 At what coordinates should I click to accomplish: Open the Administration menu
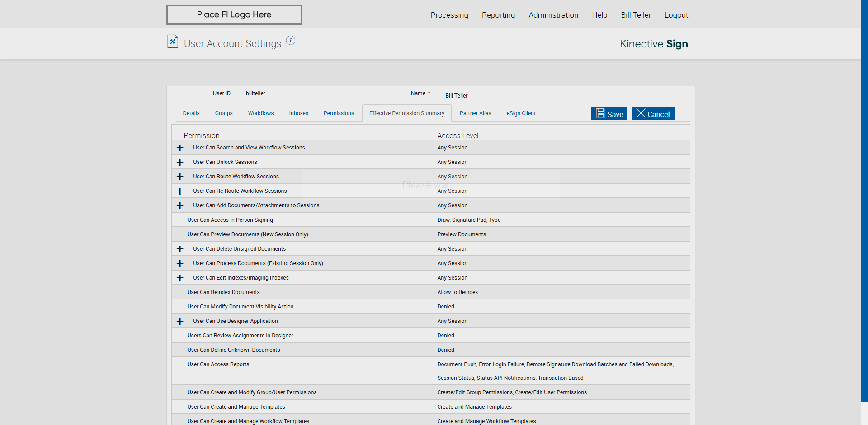[553, 15]
